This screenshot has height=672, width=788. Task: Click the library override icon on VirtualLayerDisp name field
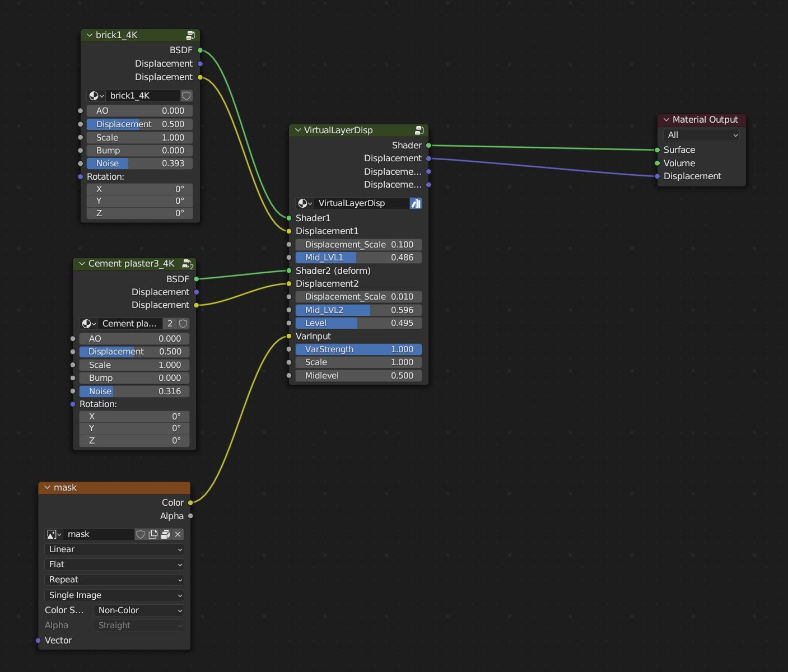tap(416, 203)
